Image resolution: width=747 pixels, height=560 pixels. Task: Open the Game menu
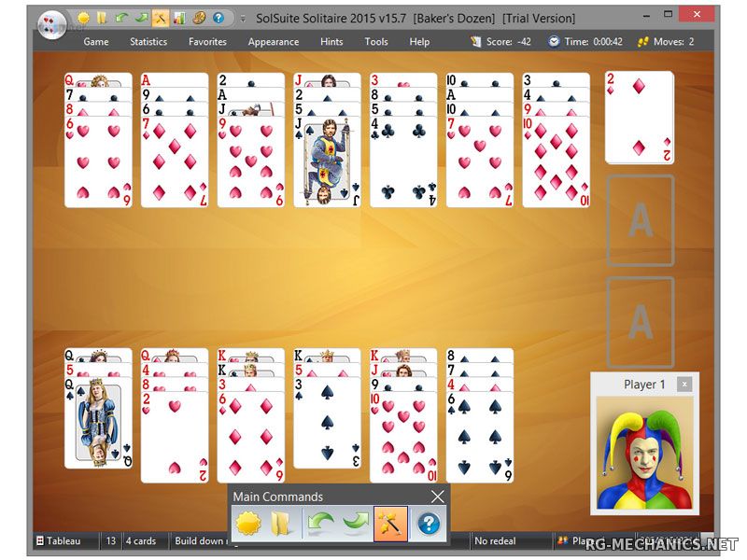click(x=96, y=42)
